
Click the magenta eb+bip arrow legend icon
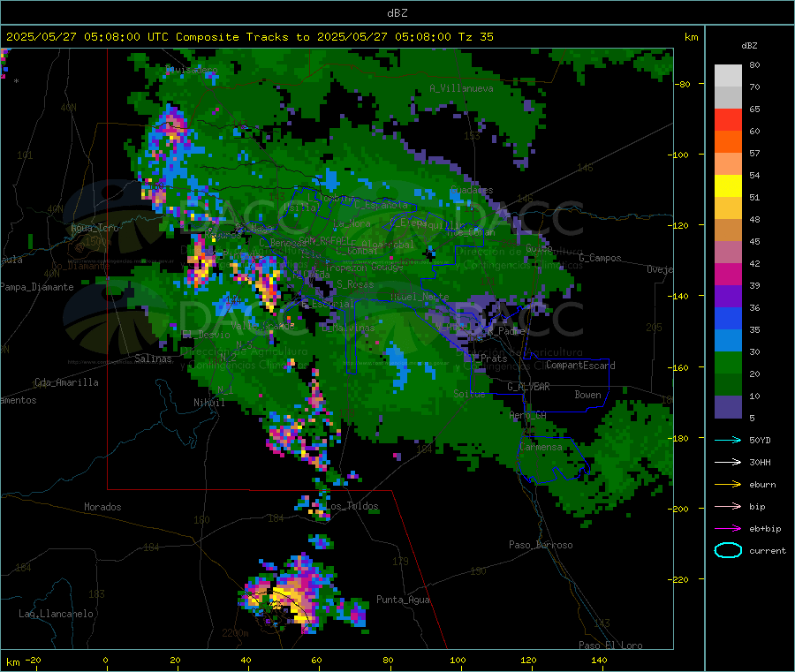(728, 528)
